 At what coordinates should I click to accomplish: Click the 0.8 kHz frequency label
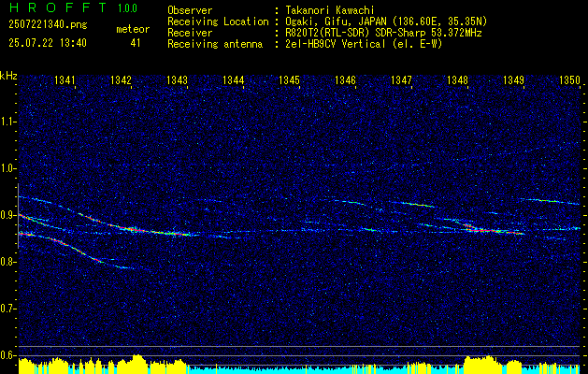point(7,262)
